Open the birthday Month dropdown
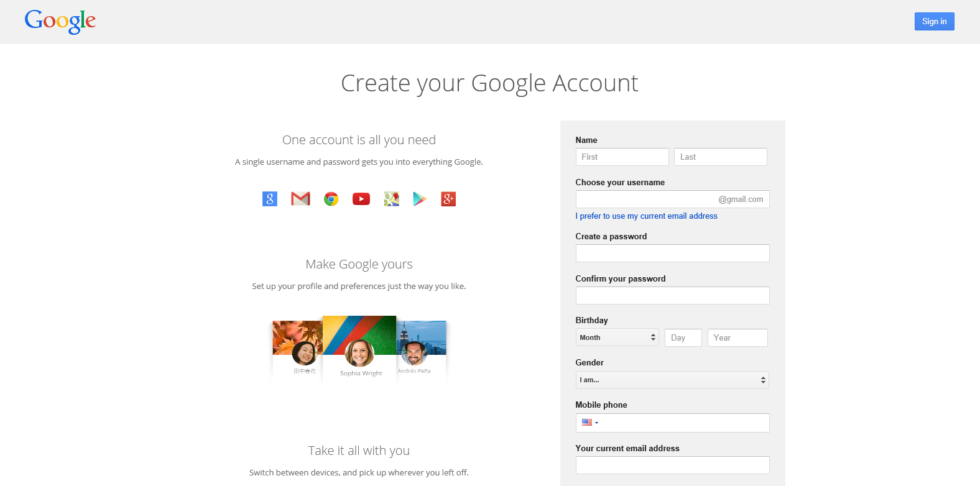 pyautogui.click(x=617, y=337)
